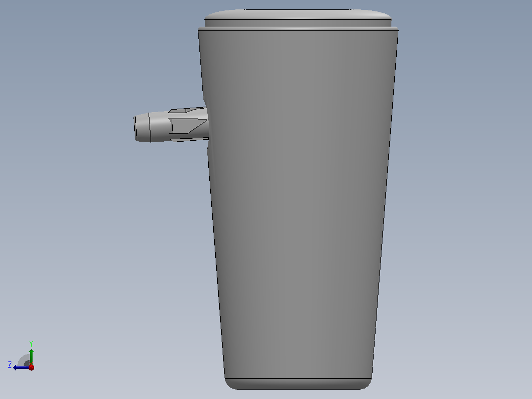Screen dimensions: 532x399
Task: Select the open end face of spout
Action: (x=135, y=128)
